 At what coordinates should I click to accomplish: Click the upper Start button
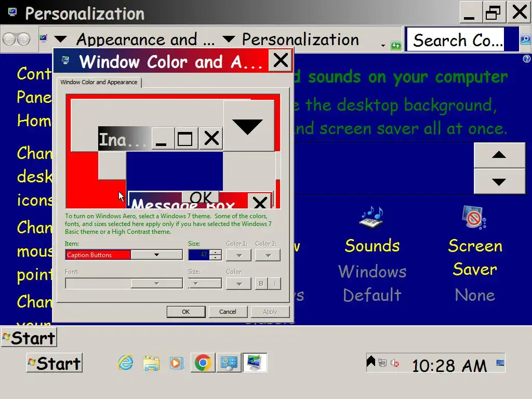pyautogui.click(x=29, y=338)
